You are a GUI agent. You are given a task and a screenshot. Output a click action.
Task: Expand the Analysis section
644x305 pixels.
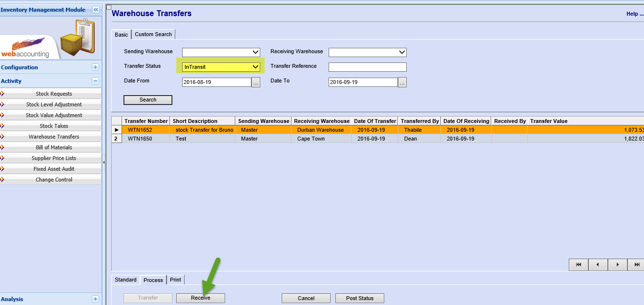(x=95, y=299)
